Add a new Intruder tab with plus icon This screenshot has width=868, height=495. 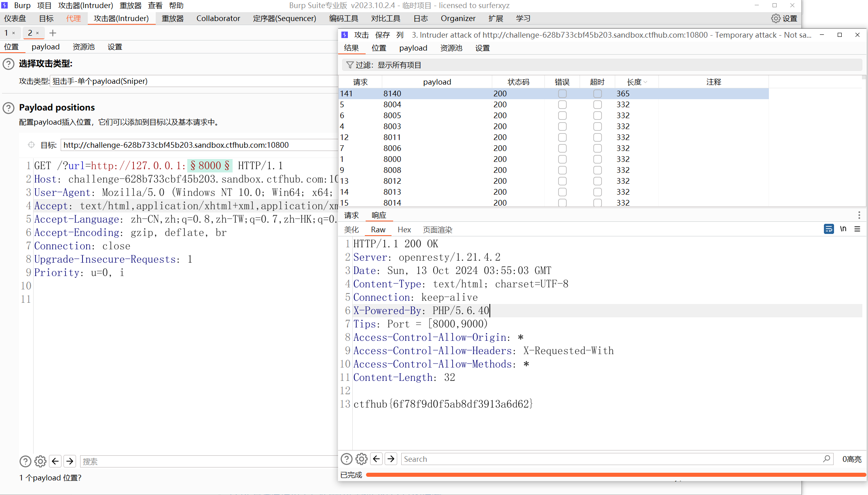[x=53, y=33]
